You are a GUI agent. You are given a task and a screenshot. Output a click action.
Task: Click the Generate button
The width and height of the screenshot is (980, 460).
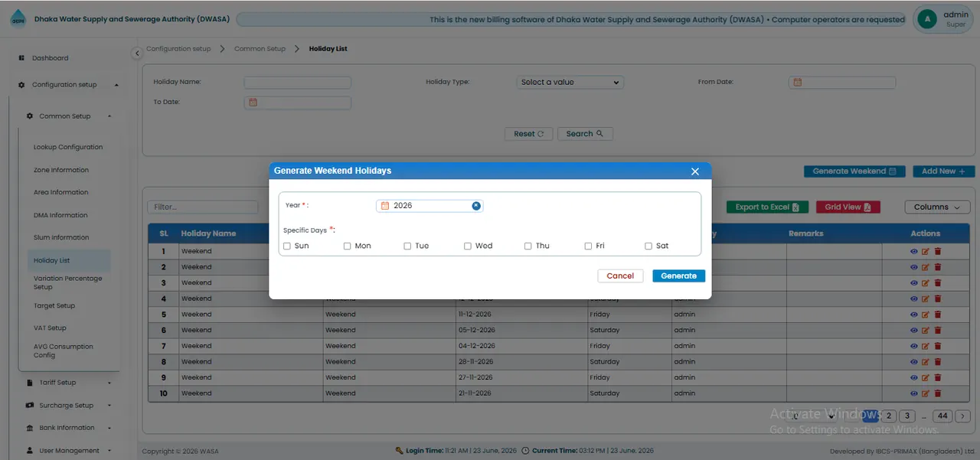[x=679, y=276]
